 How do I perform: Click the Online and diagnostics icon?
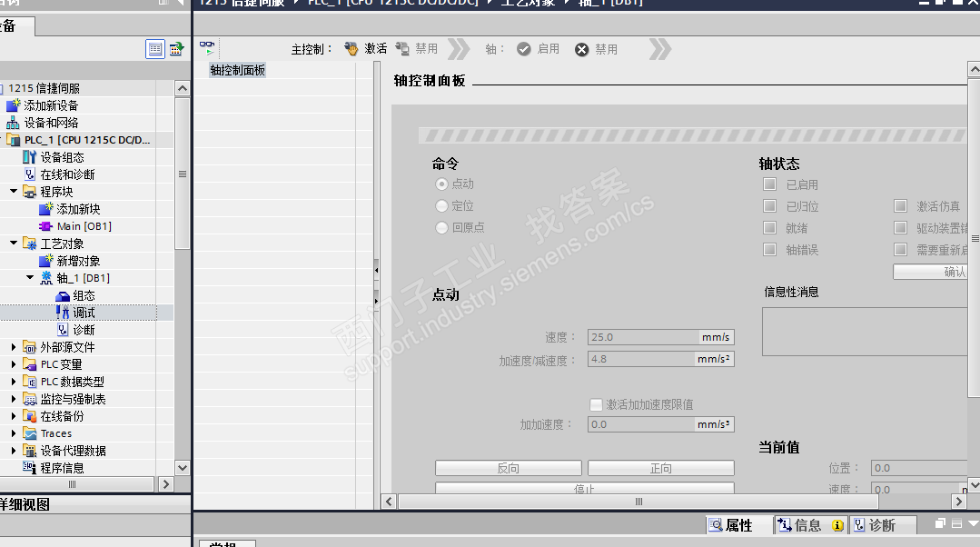click(x=29, y=174)
